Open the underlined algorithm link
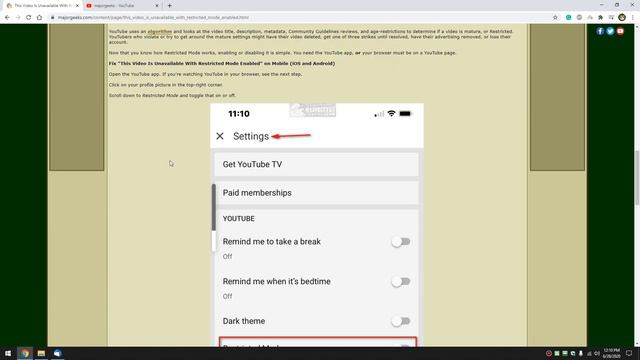640x360 pixels. pos(160,31)
